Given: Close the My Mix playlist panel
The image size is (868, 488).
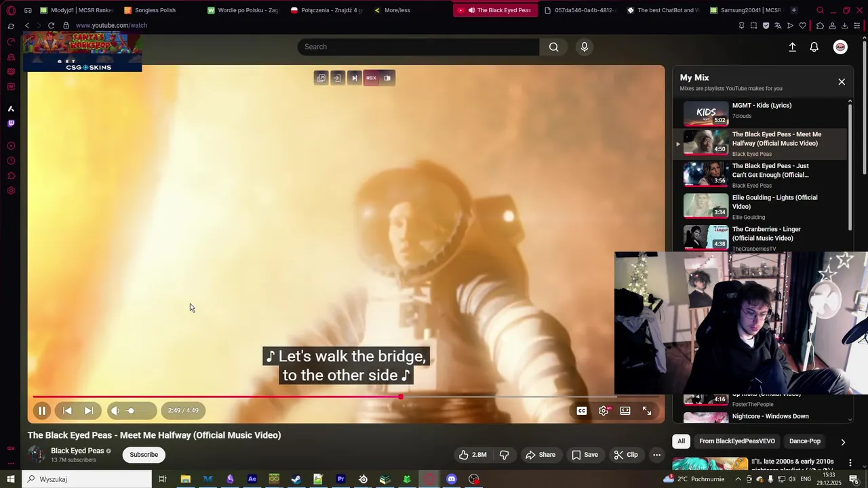Looking at the screenshot, I should 842,82.
